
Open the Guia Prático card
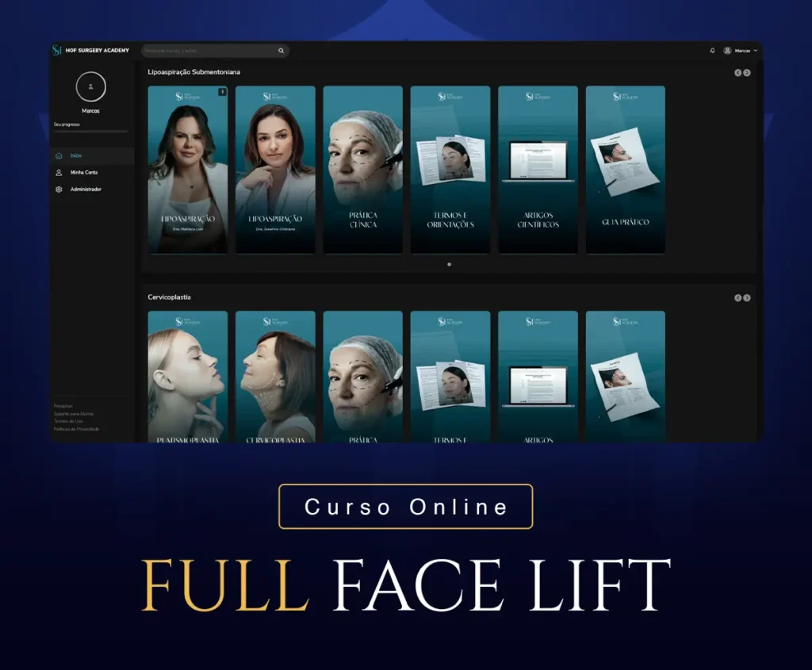coord(626,170)
